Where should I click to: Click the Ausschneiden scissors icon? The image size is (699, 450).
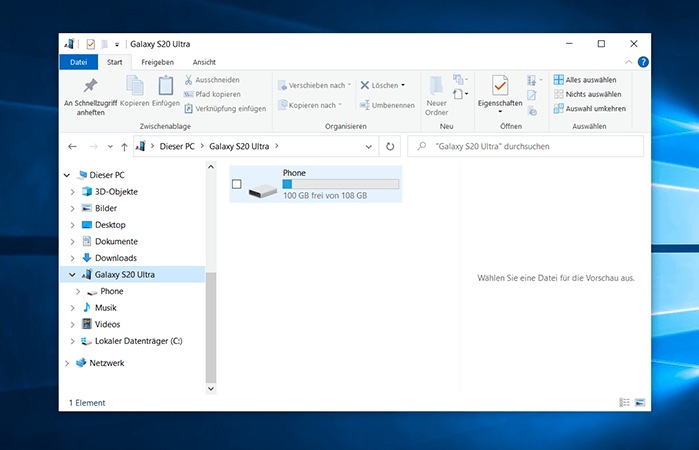coord(189,80)
